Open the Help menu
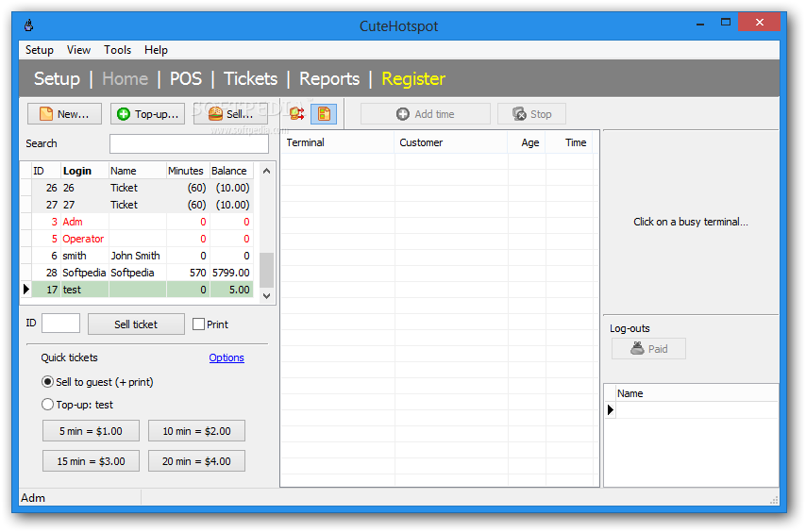Screen dimensions: 806x532 tap(156, 50)
